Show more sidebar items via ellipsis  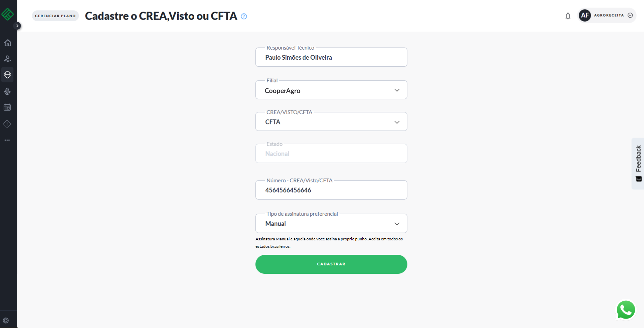coord(7,140)
